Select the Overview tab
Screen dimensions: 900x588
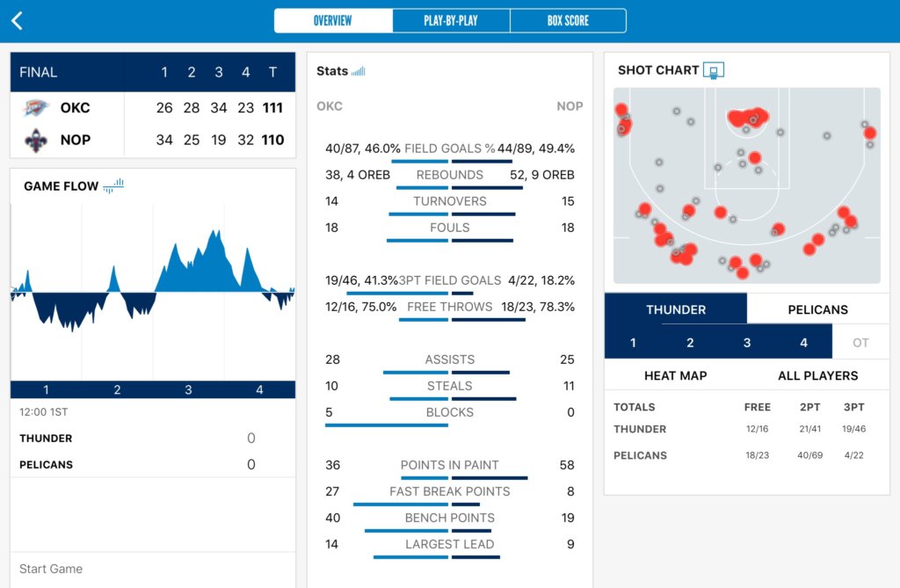[333, 21]
